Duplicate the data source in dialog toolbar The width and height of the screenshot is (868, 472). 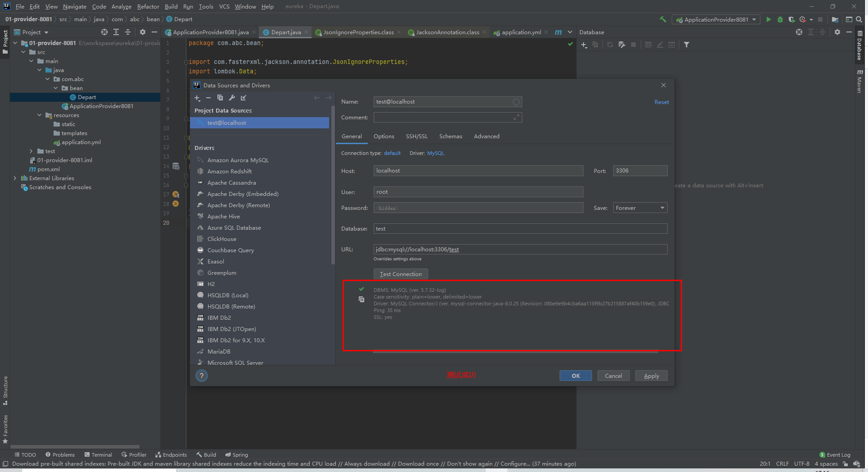point(220,98)
